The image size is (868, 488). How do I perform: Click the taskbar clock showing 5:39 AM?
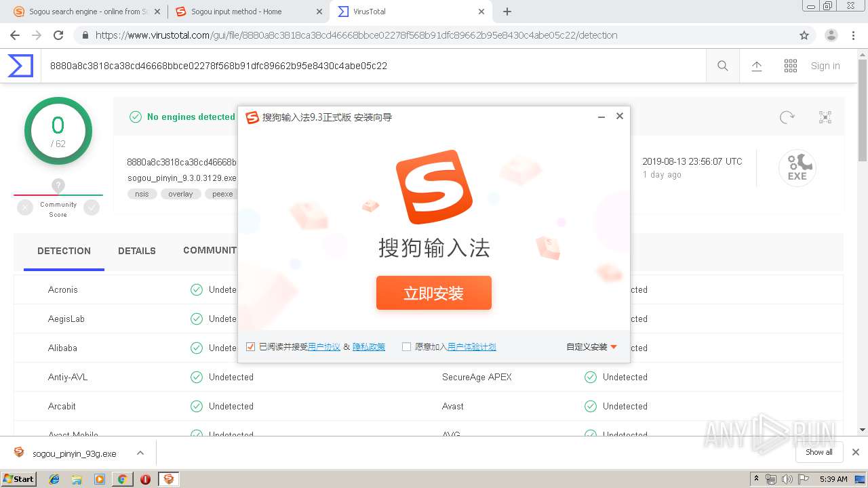833,479
